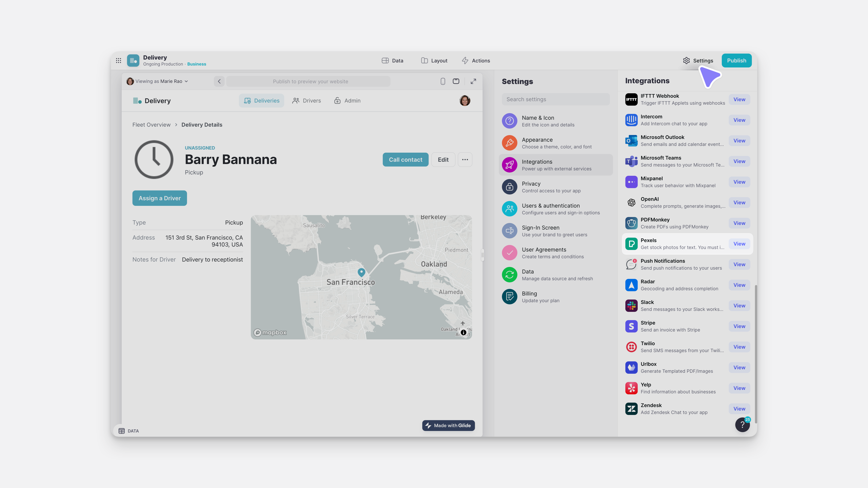
Task: Expand the Viewing as Marie Rao dropdown
Action: (x=157, y=81)
